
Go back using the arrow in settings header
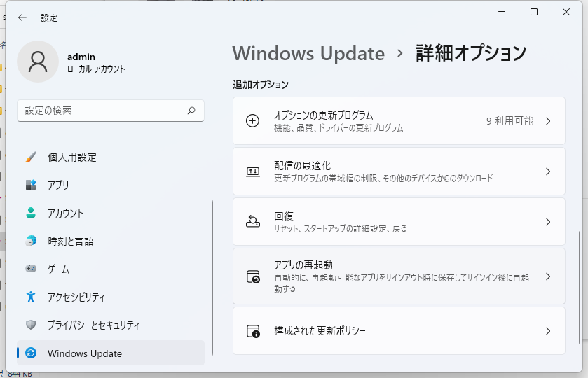22,17
